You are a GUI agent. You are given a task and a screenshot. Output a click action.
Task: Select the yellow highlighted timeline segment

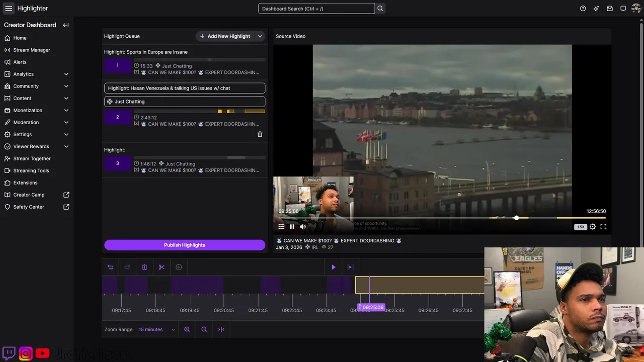(x=420, y=285)
